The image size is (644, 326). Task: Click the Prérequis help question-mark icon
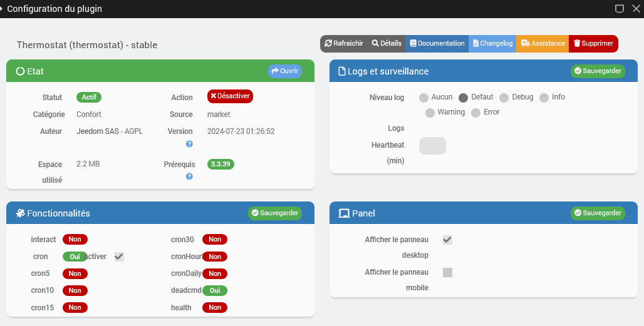click(x=189, y=176)
